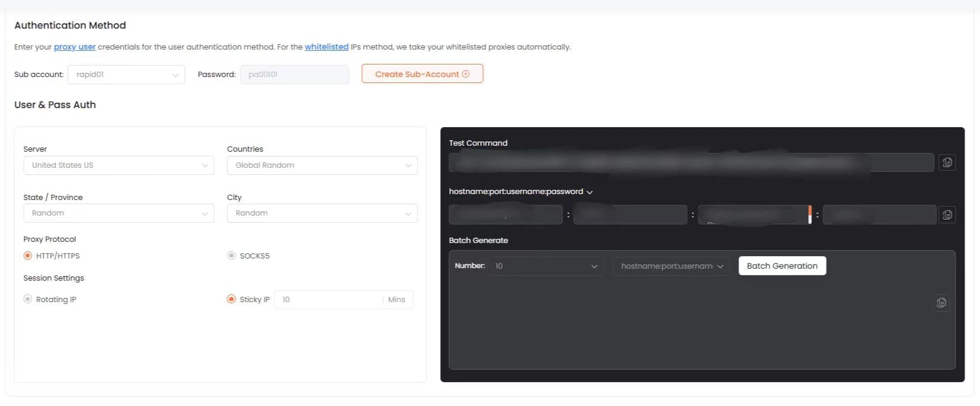Click the User & Pass Auth heading
Image resolution: width=980 pixels, height=406 pixels.
(x=55, y=104)
